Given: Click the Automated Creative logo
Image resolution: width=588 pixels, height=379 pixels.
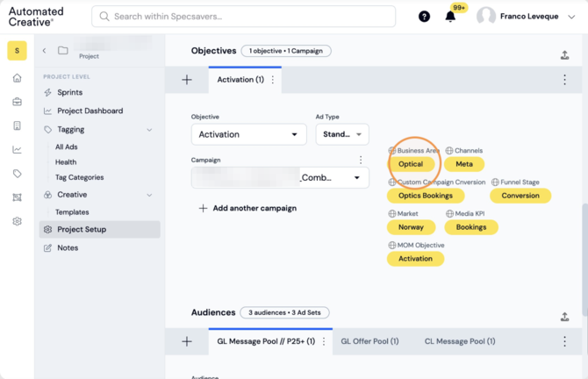Looking at the screenshot, I should pos(36,17).
